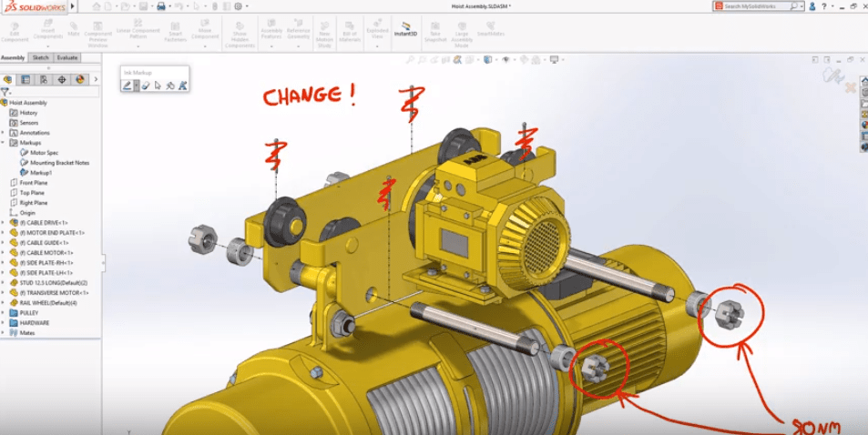The image size is (868, 435).
Task: Open the Assembly Features command
Action: click(271, 30)
